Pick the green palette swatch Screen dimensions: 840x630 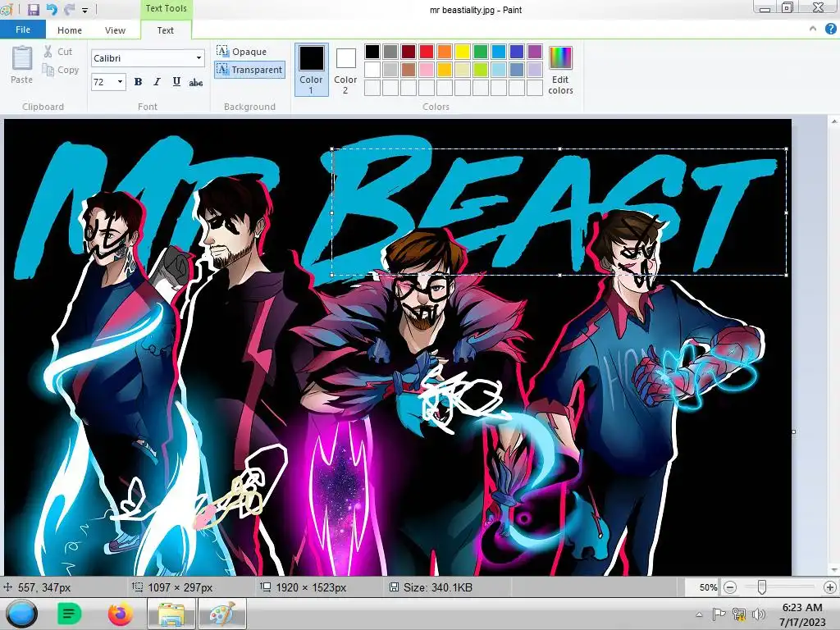click(x=481, y=52)
